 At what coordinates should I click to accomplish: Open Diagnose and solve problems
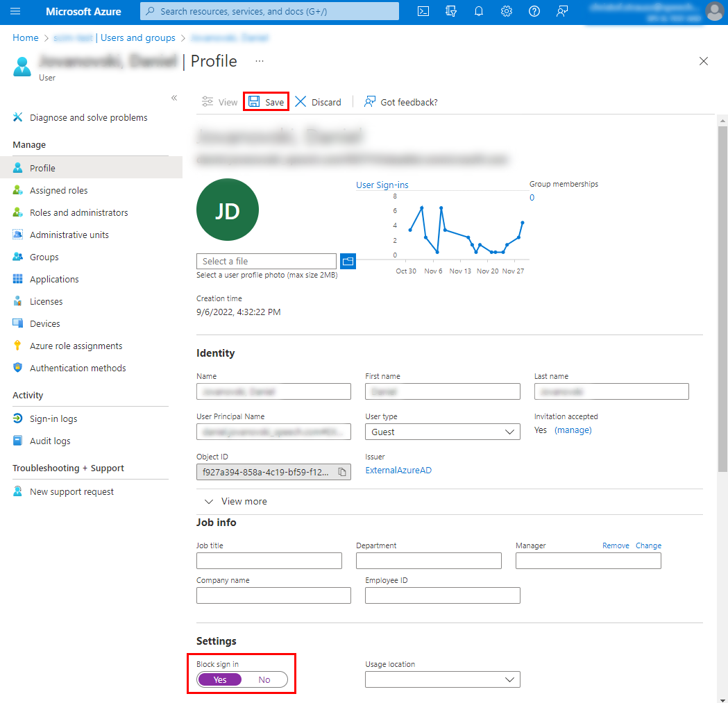click(88, 117)
